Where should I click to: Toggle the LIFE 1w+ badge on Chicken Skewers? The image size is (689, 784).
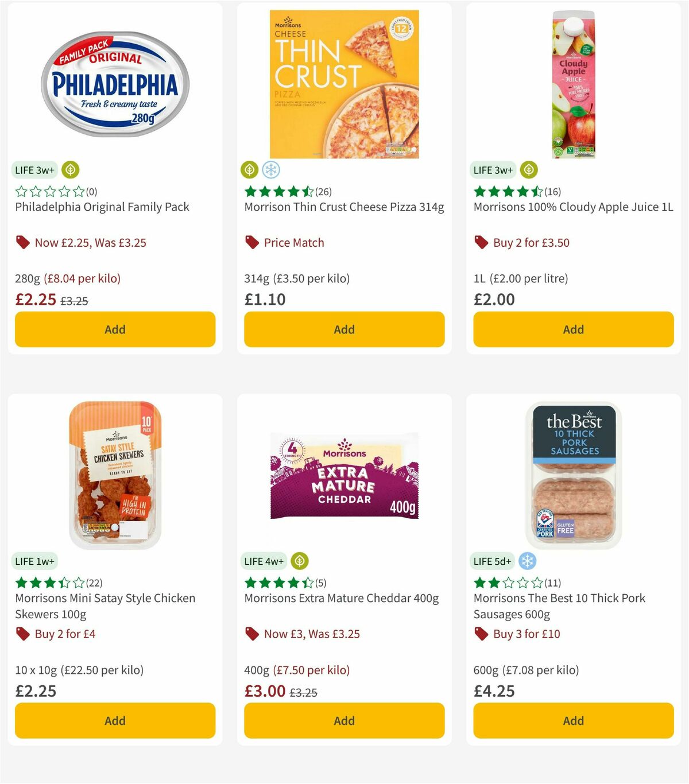point(34,561)
